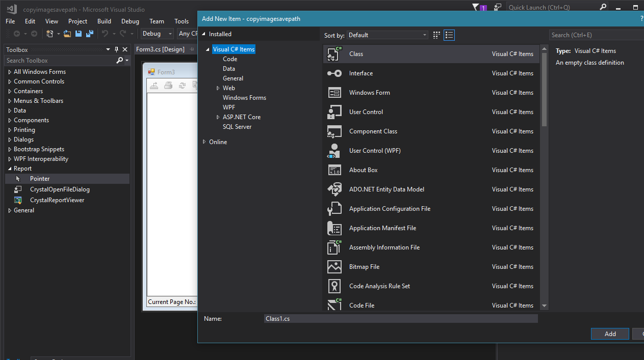Viewport: 644px width, 360px height.
Task: Select the Code Analysis Rule Set icon
Action: coord(334,286)
